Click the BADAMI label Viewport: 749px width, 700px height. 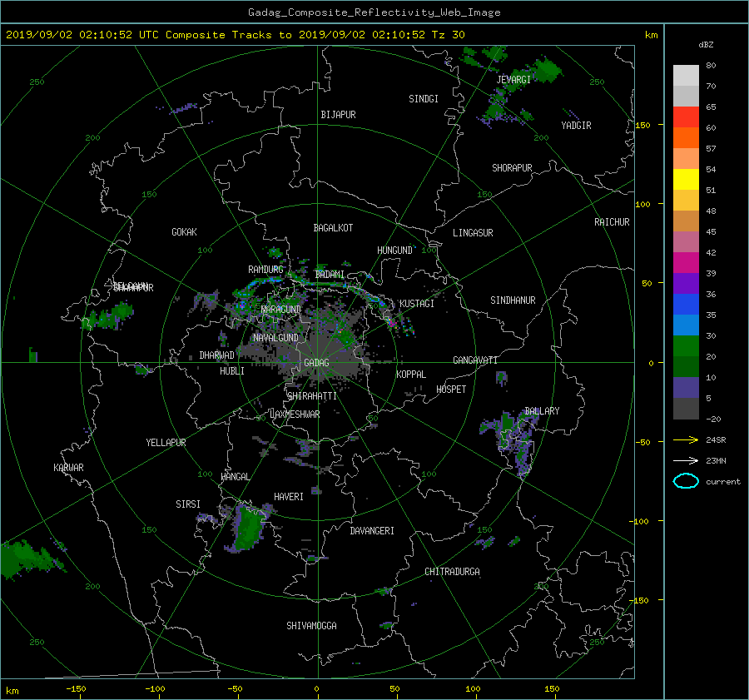(x=330, y=275)
